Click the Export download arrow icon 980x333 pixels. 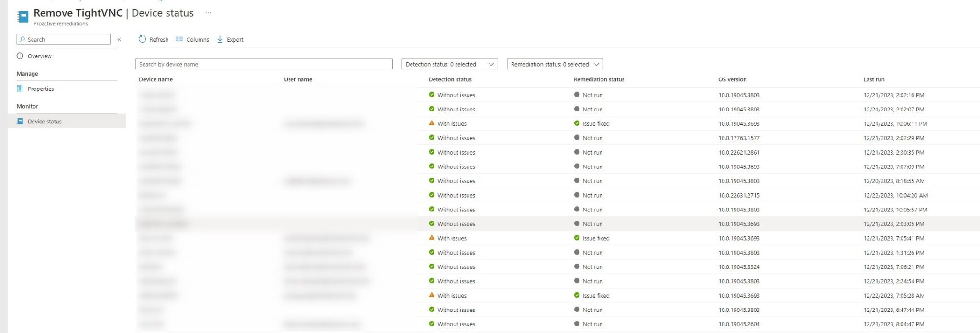tap(220, 39)
